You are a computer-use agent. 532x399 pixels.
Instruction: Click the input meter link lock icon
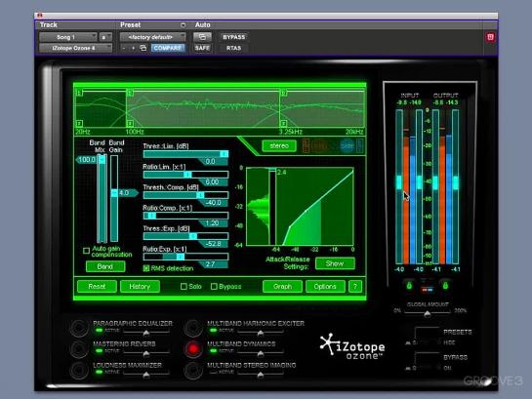click(x=409, y=286)
